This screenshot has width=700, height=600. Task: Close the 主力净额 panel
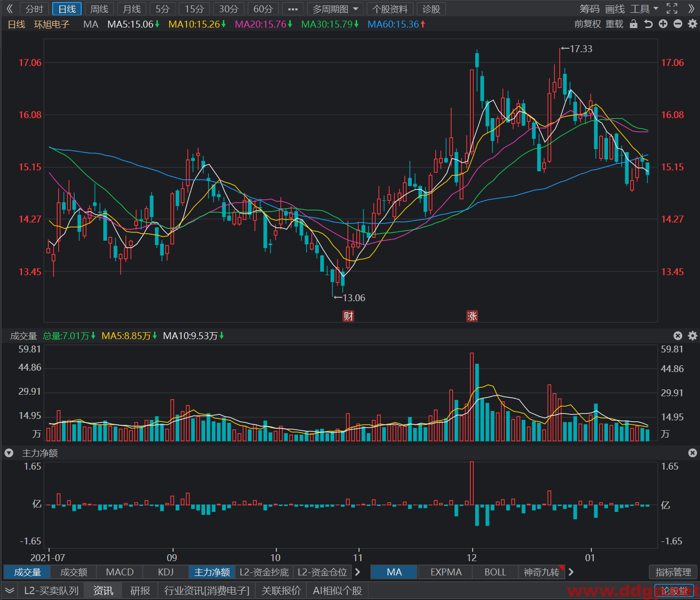(693, 453)
